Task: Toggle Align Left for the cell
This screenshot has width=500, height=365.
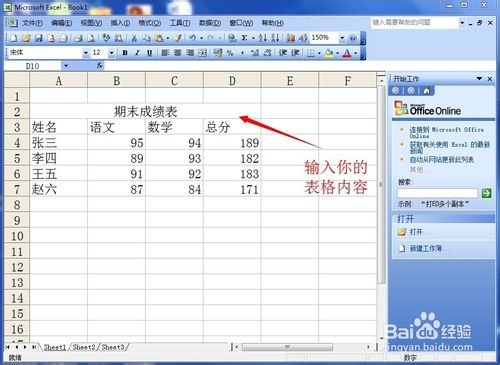Action: tap(165, 53)
